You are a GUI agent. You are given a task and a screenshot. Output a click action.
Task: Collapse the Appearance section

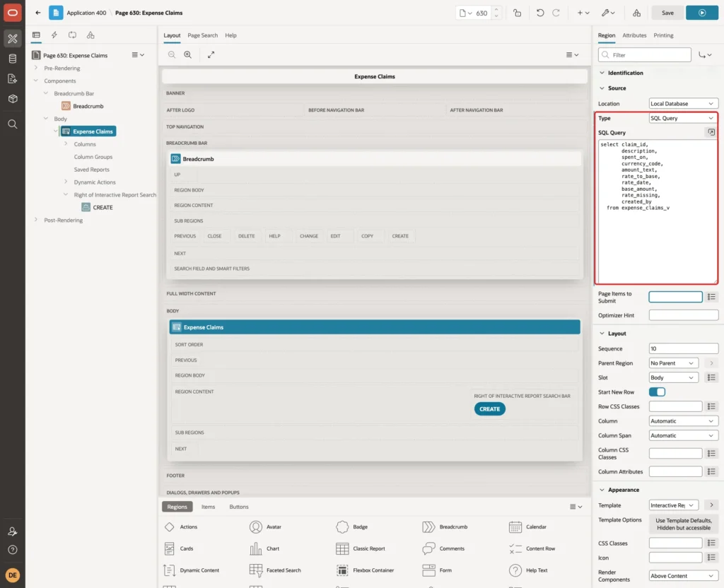pyautogui.click(x=602, y=490)
